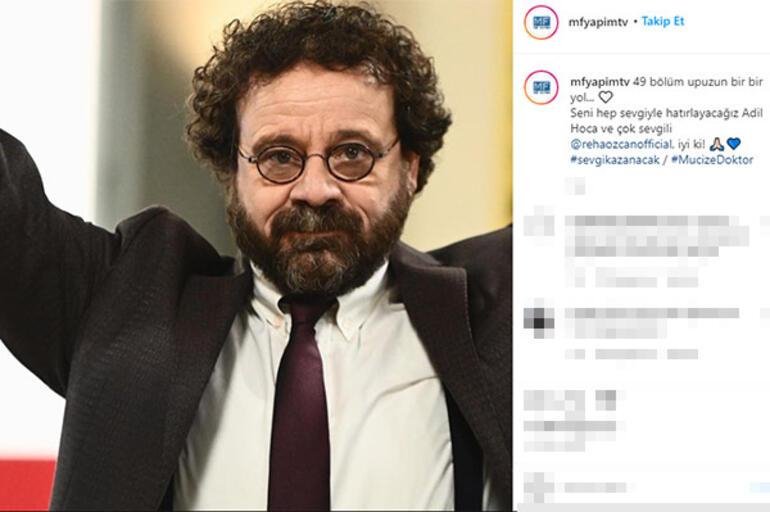Image resolution: width=770 pixels, height=512 pixels.
Task: Click the outlined heart emoji in caption
Action: point(605,97)
